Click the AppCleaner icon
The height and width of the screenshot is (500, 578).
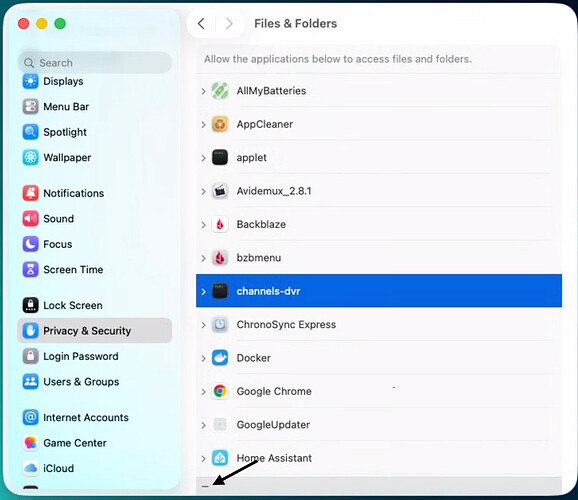pyautogui.click(x=220, y=124)
